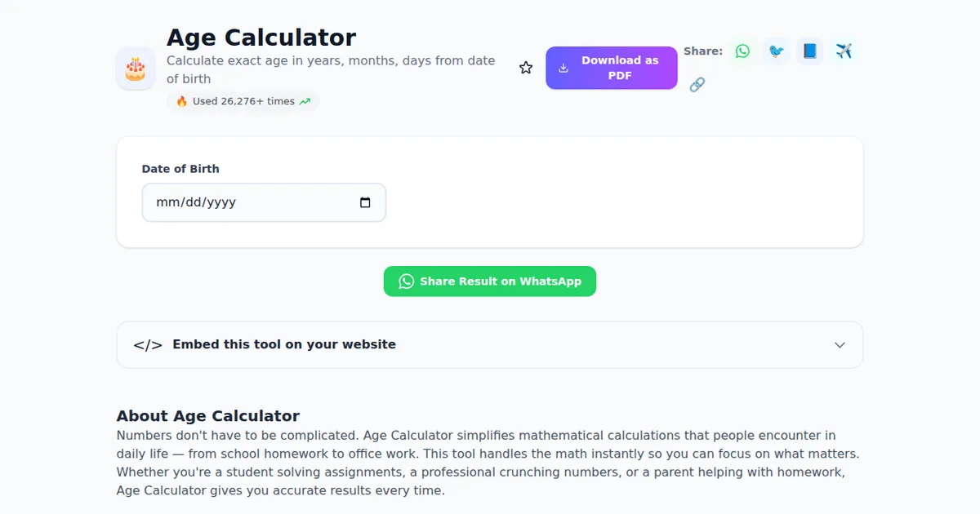The width and height of the screenshot is (980, 514).
Task: Share on Twitter using the bird icon
Action: (x=776, y=51)
